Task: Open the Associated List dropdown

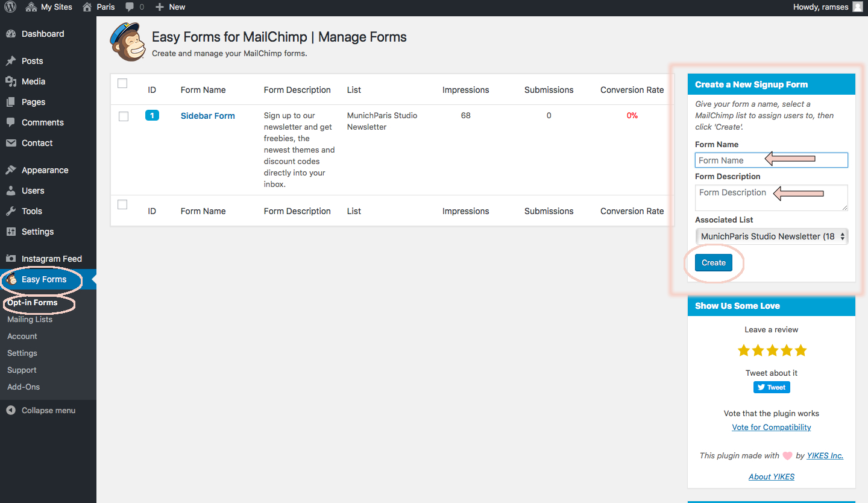Action: 772,236
